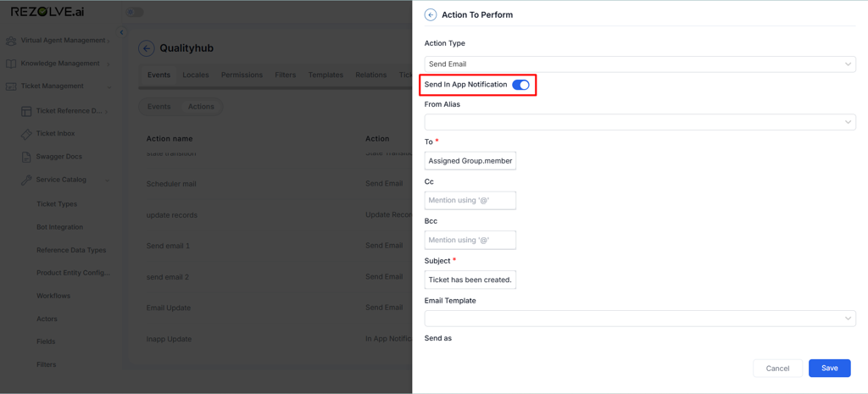Screen dimensions: 868x394
Task: Click the Service Catalog wrench icon
Action: pyautogui.click(x=26, y=180)
